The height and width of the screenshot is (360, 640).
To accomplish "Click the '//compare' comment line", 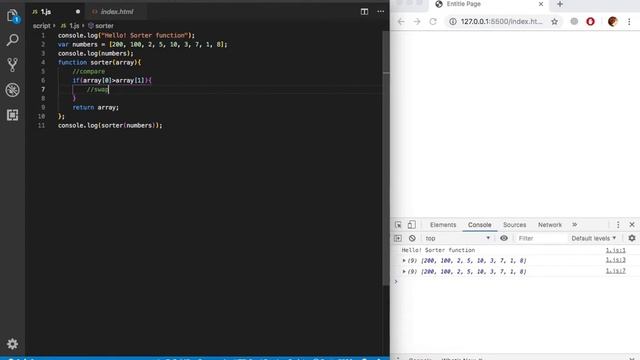I will 89,71.
